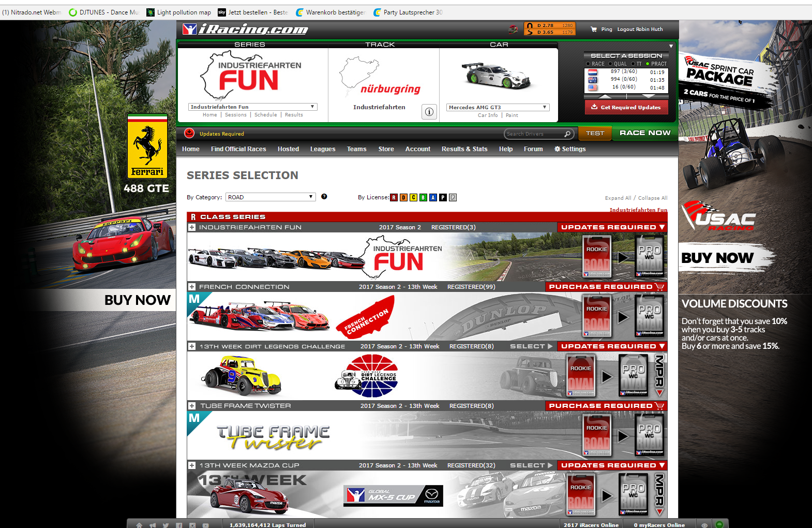Open the ROAD category dropdown
Image resolution: width=812 pixels, height=528 pixels.
click(271, 197)
